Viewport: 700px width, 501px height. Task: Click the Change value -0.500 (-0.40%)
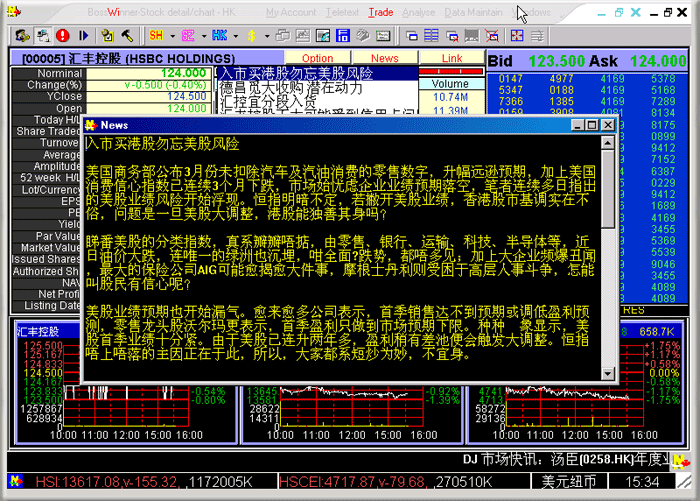point(166,85)
